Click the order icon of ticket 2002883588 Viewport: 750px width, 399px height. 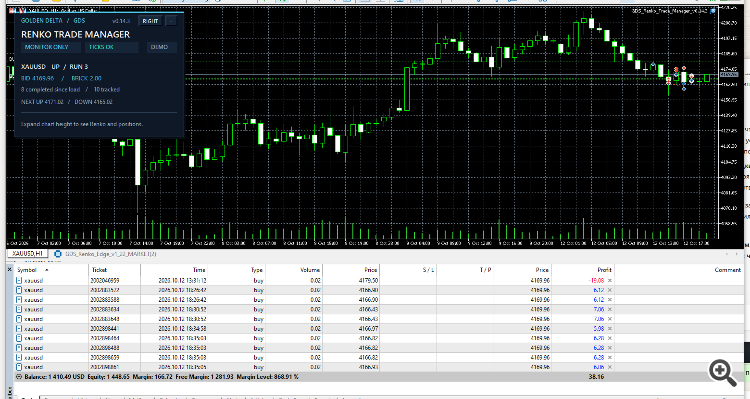coord(19,300)
